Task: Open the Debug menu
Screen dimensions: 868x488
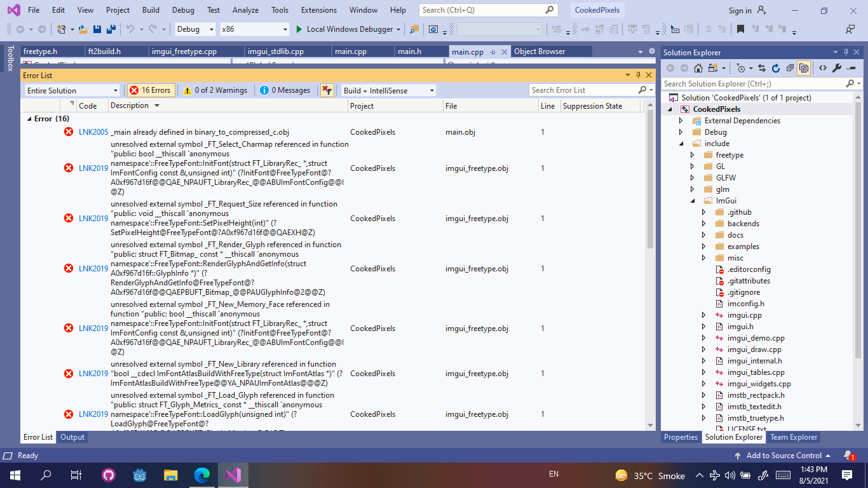Action: (182, 10)
